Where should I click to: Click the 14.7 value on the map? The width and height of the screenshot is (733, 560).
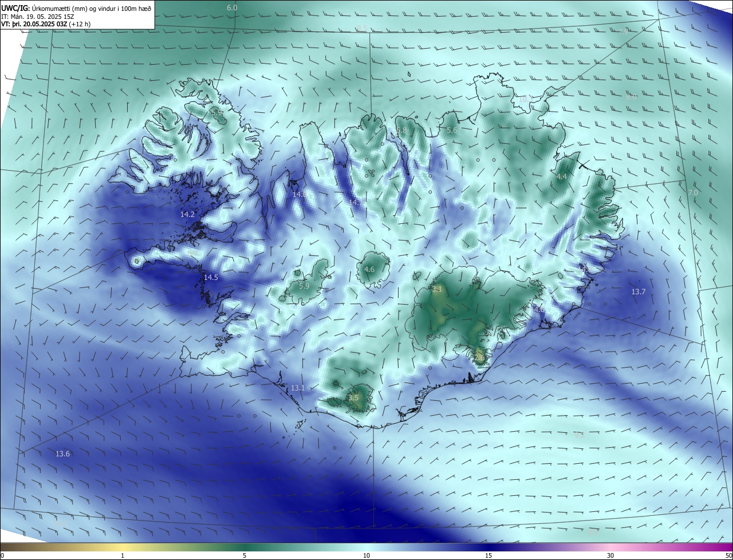pos(356,203)
